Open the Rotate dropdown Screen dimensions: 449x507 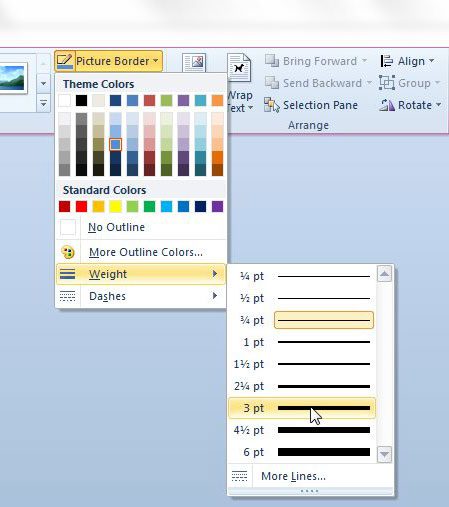410,105
